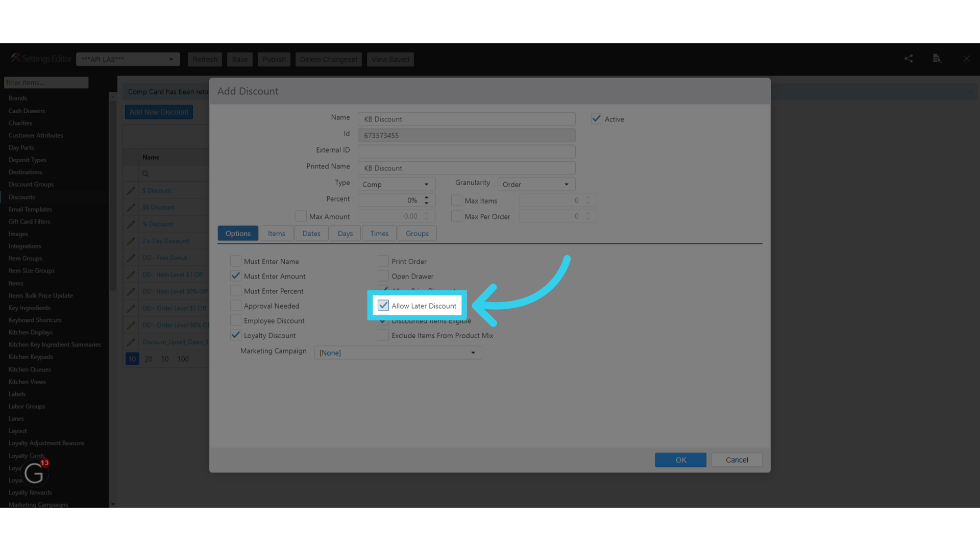The image size is (980, 551).
Task: Click OK to confirm the discount
Action: click(681, 460)
